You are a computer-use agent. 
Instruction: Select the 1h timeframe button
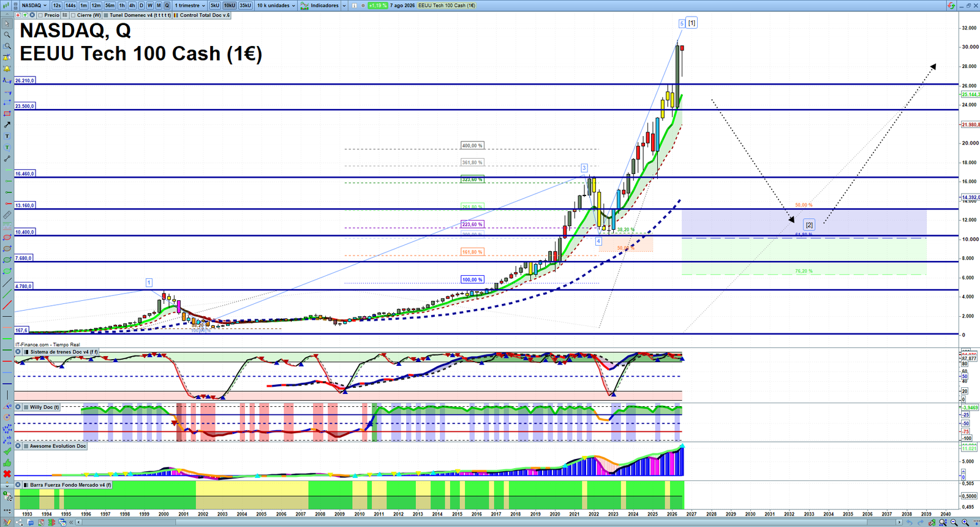coord(122,6)
